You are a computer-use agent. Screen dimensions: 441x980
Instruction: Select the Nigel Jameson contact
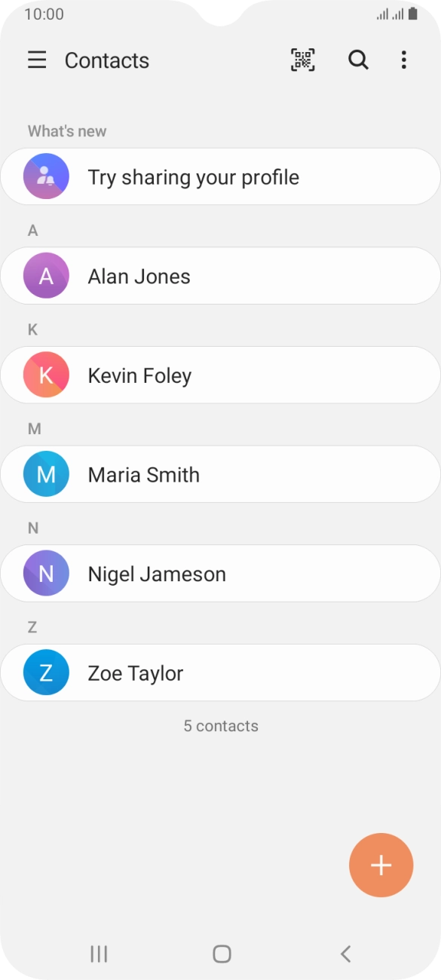point(220,574)
